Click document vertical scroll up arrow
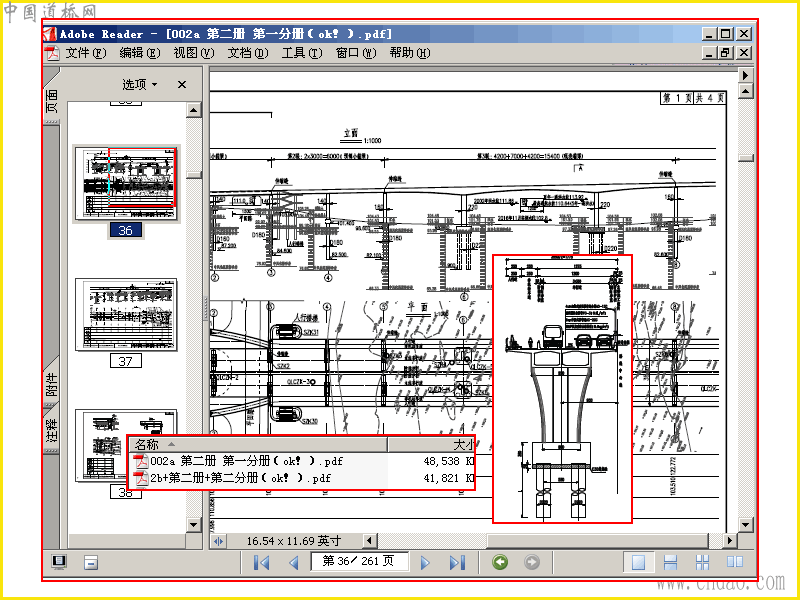 746,91
